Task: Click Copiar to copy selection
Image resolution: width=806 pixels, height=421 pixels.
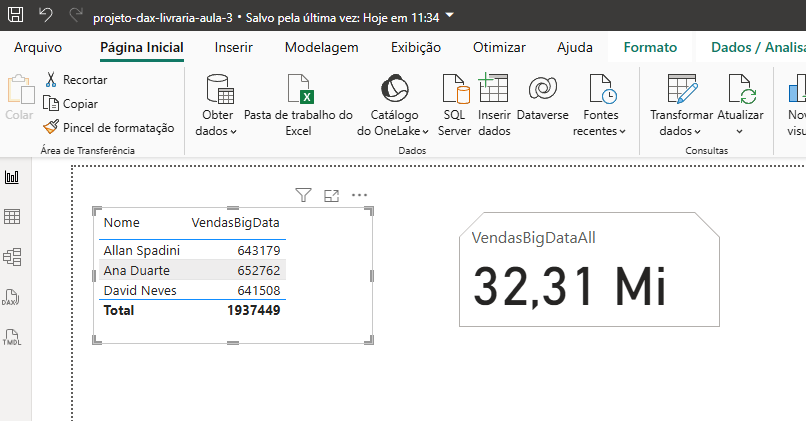Action: click(x=70, y=104)
